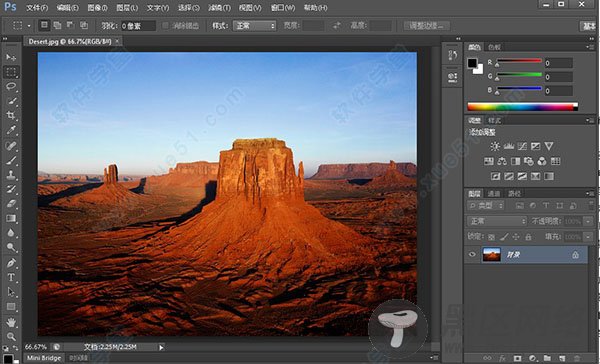Open the 图像(I) menu
600x364 pixels.
pyautogui.click(x=97, y=7)
